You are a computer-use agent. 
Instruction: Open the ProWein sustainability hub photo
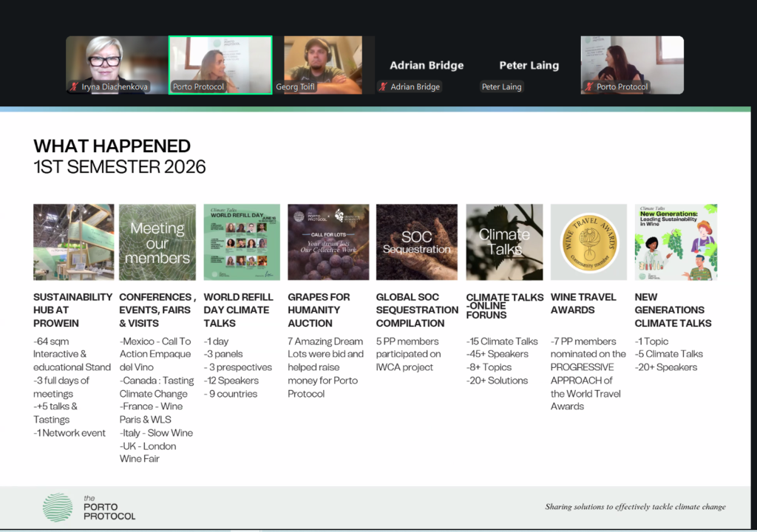(x=73, y=242)
